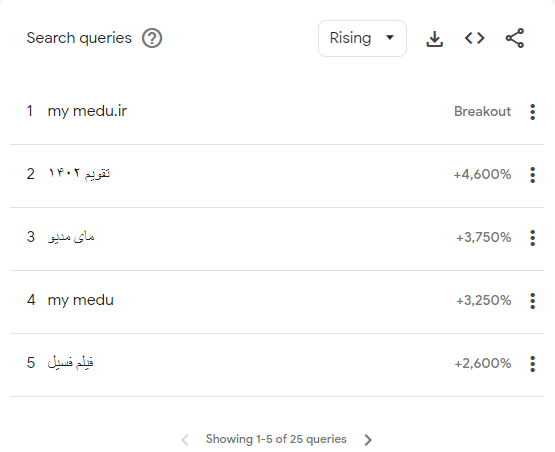The height and width of the screenshot is (452, 555).
Task: Open the my medu.ir query
Action: click(87, 111)
